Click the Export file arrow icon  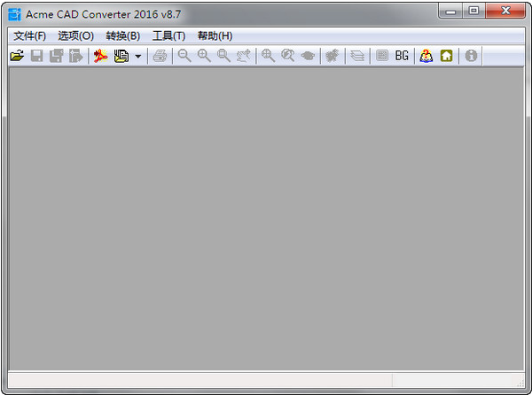(76, 56)
